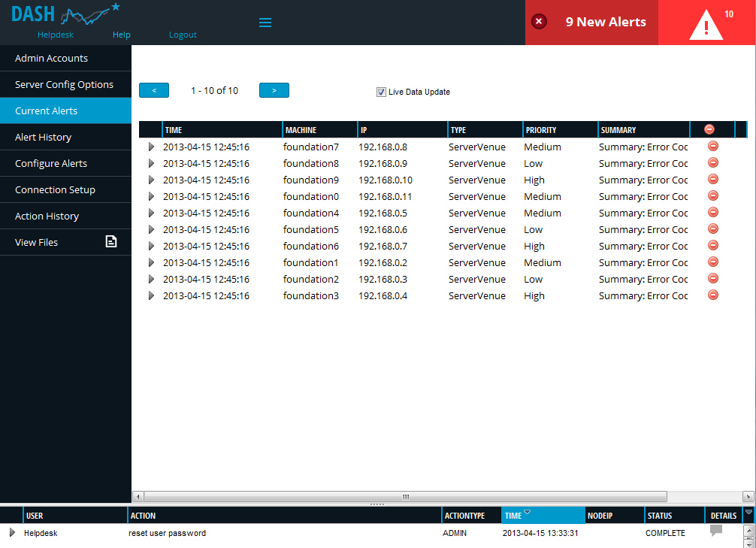Sort alerts by PRIORITY column
The image size is (756, 548).
click(561, 130)
